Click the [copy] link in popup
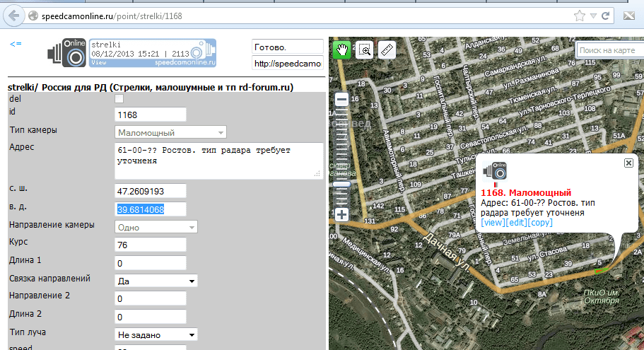The image size is (644, 350). [540, 223]
